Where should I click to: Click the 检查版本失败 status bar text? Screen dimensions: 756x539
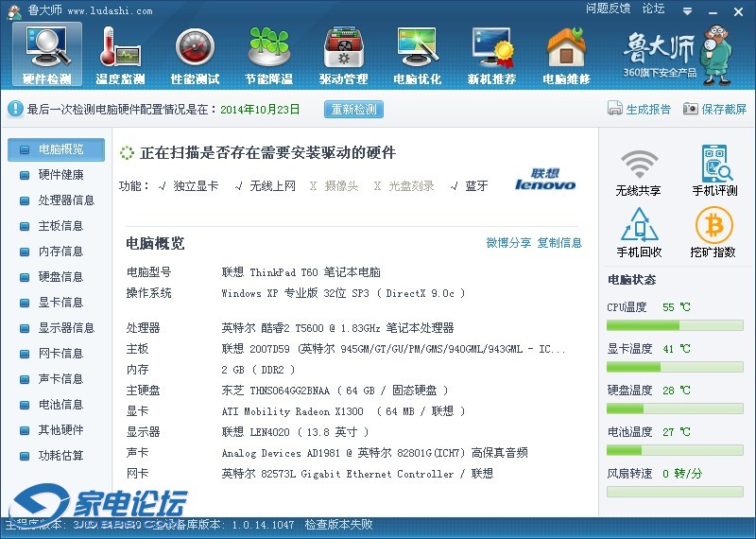pos(338,525)
